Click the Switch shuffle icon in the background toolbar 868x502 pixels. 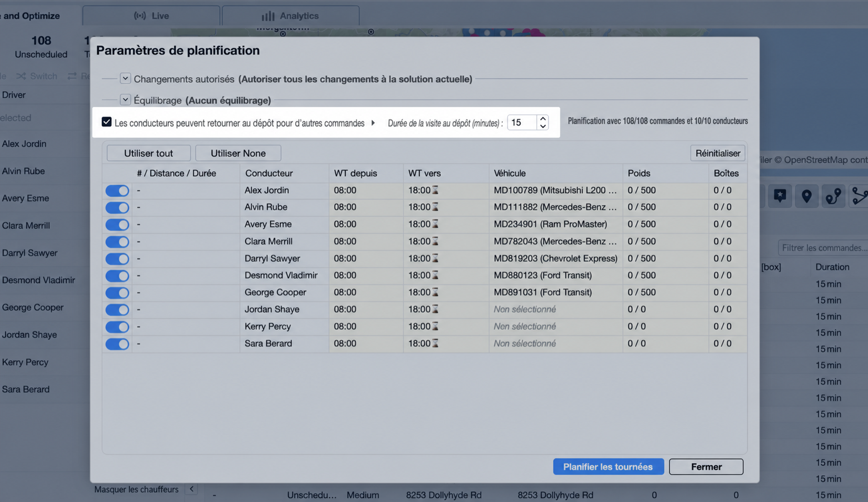pos(21,76)
